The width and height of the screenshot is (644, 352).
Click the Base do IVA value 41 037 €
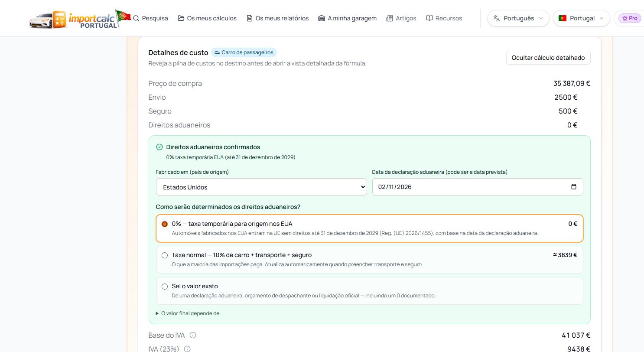(576, 335)
